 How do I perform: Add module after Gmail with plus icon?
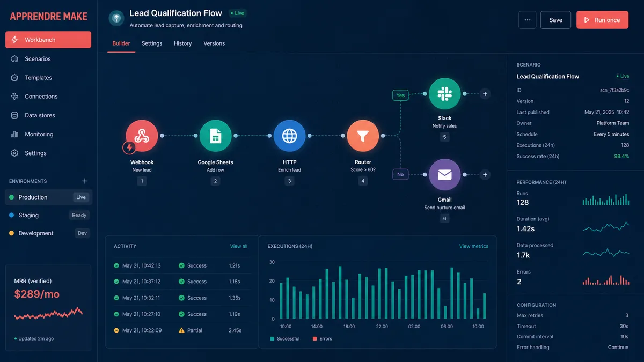pos(485,175)
